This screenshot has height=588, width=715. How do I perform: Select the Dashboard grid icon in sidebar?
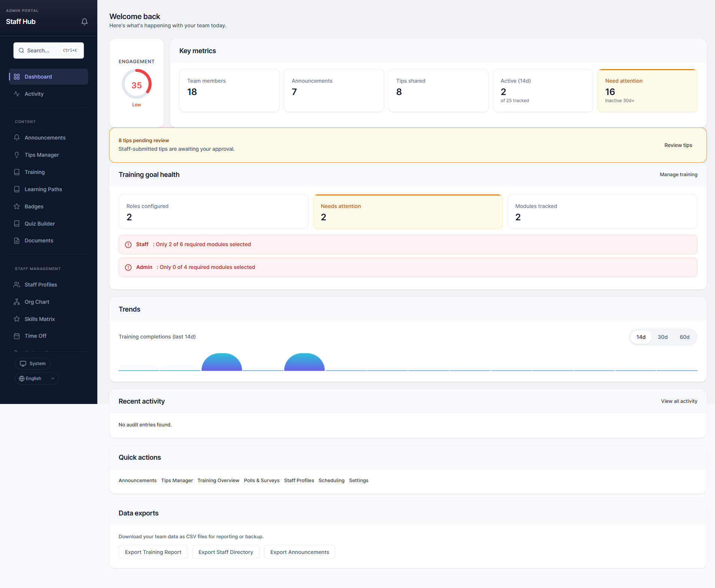pos(17,77)
